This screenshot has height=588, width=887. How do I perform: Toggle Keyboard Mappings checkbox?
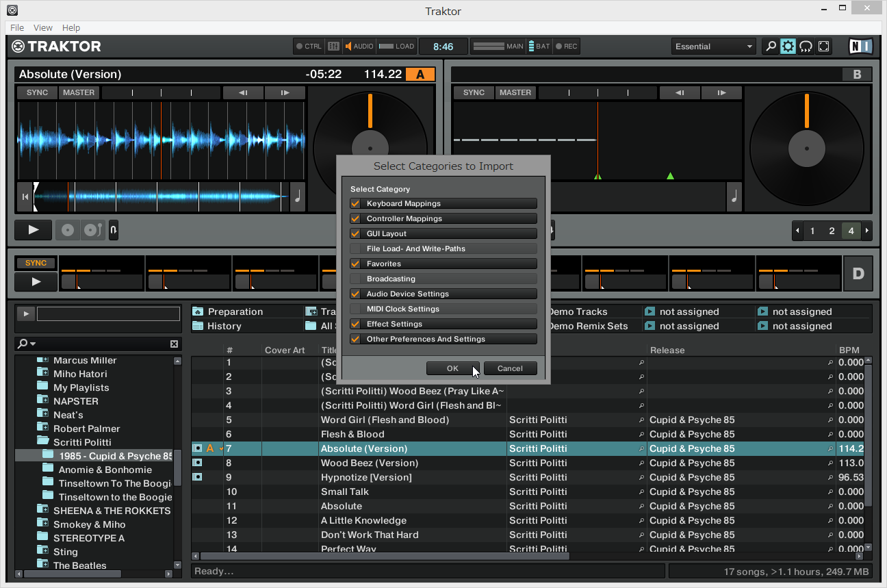point(355,203)
